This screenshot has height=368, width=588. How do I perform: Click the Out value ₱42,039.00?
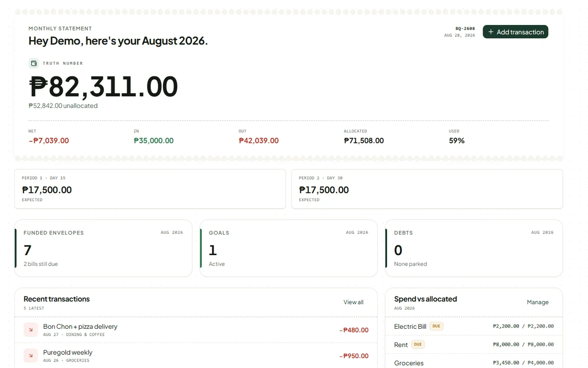(x=259, y=140)
